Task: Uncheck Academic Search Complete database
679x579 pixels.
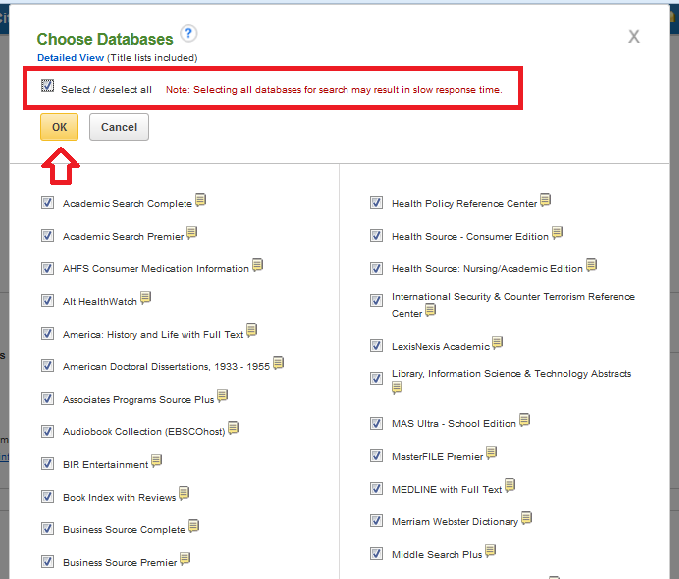Action: click(47, 203)
